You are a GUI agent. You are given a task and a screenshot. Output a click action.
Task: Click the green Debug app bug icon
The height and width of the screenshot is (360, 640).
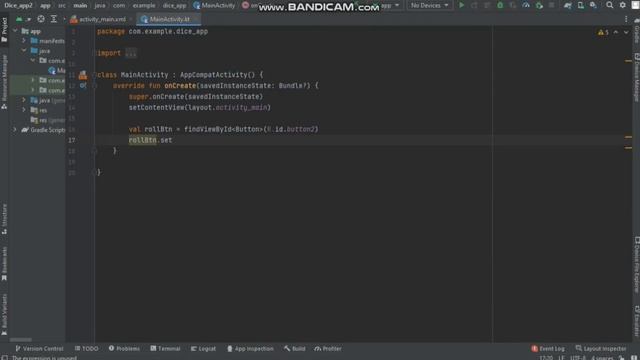pyautogui.click(x=500, y=5)
